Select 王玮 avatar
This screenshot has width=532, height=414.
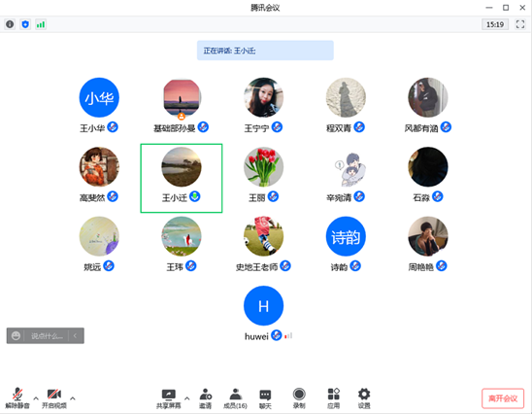(x=182, y=236)
